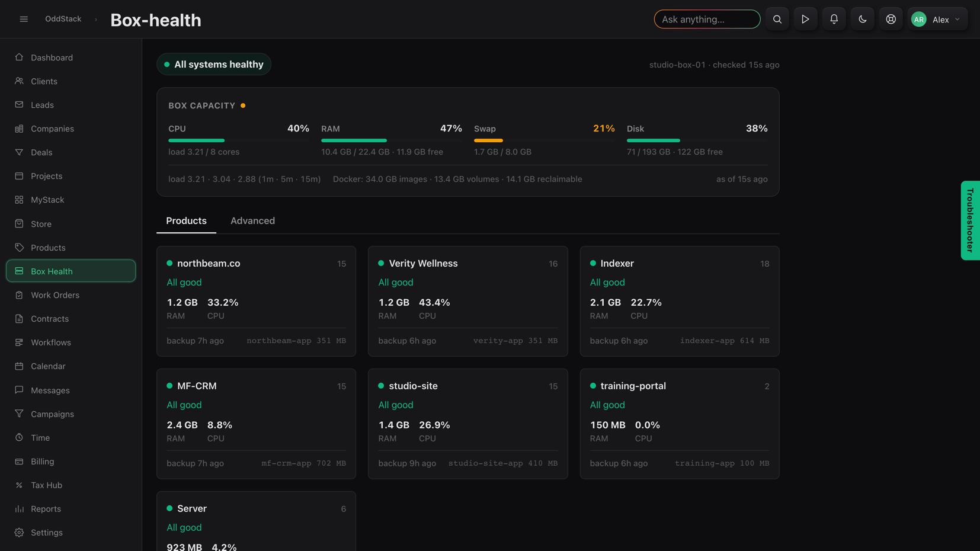The width and height of the screenshot is (980, 551).
Task: Click the RAM usage progress bar
Action: point(392,140)
